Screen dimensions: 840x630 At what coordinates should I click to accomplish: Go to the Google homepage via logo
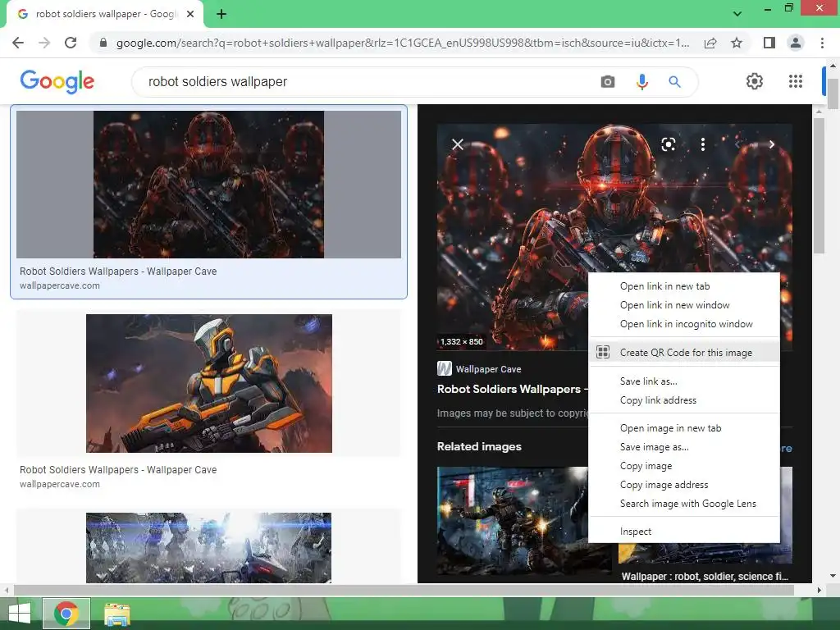[x=57, y=81]
